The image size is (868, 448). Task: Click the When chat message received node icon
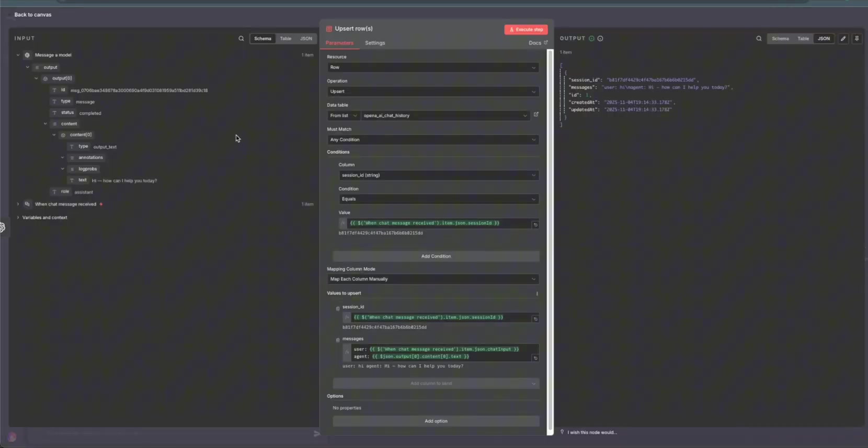pos(27,204)
